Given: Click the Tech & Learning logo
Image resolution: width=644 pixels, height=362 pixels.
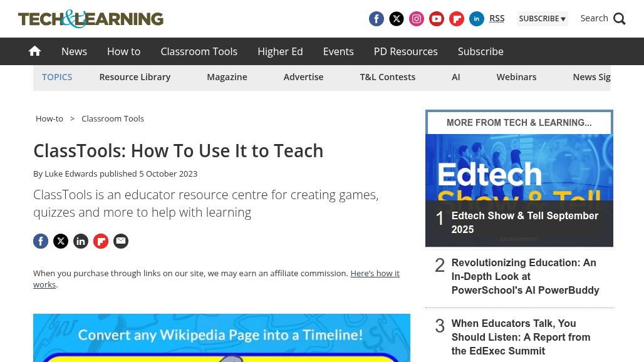Looking at the screenshot, I should pos(91,19).
